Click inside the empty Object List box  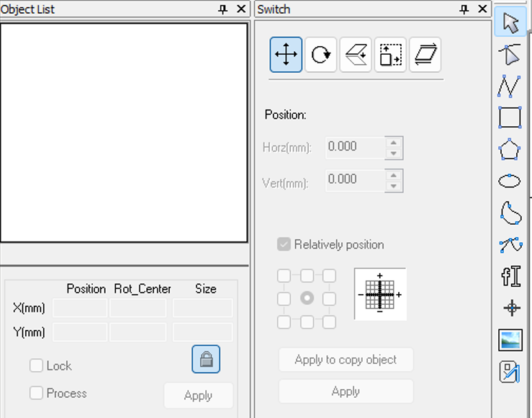point(124,133)
